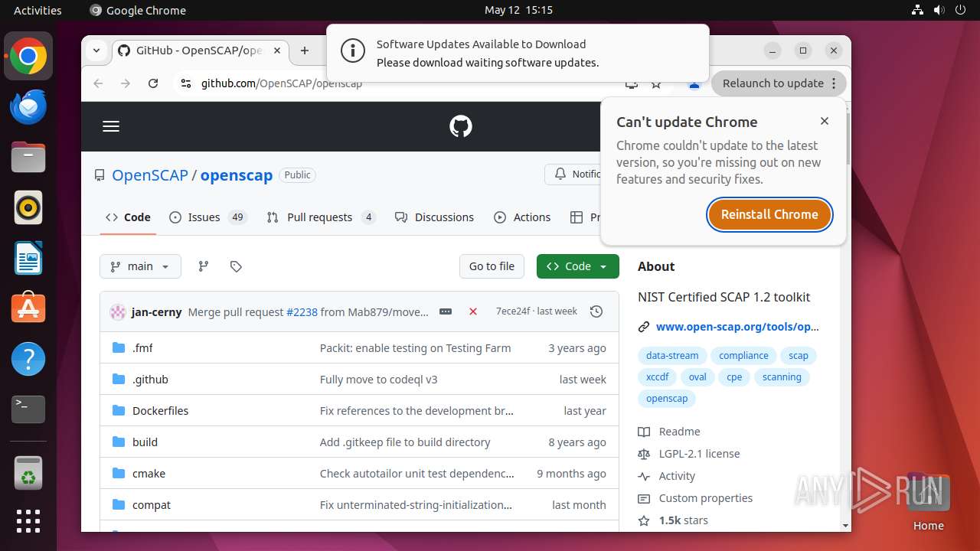Launch Rhythmbox from dock
The height and width of the screenshot is (551, 980).
click(x=28, y=207)
